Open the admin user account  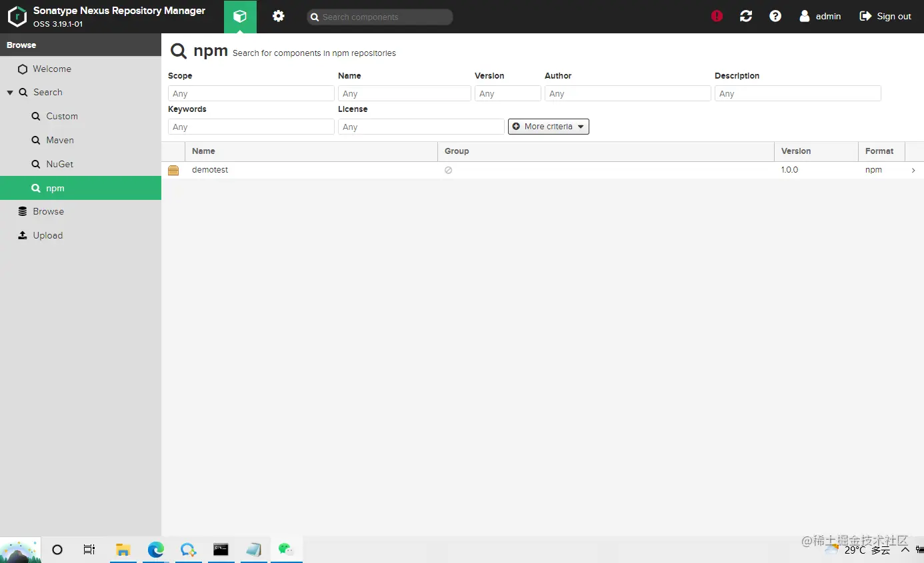[x=820, y=16]
